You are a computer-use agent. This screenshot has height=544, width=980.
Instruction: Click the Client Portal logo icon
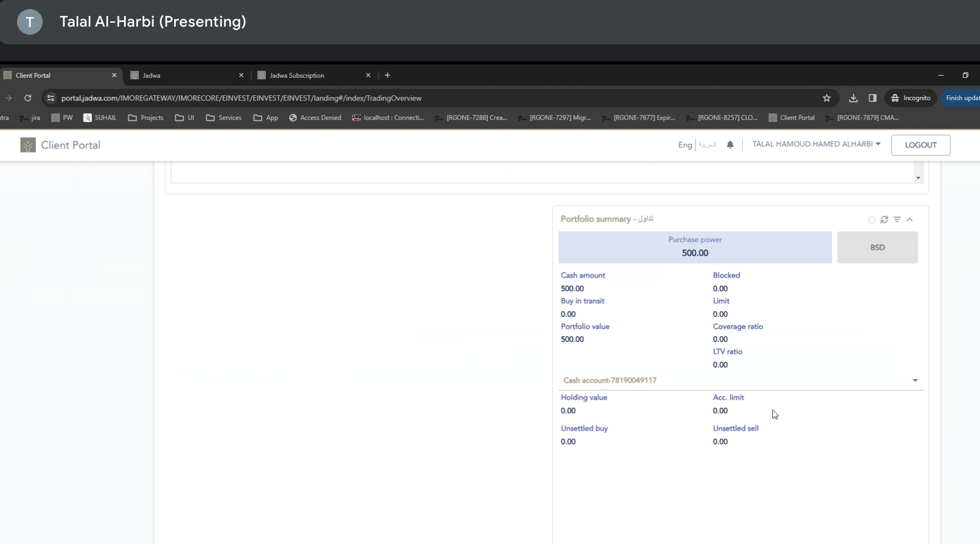point(28,145)
